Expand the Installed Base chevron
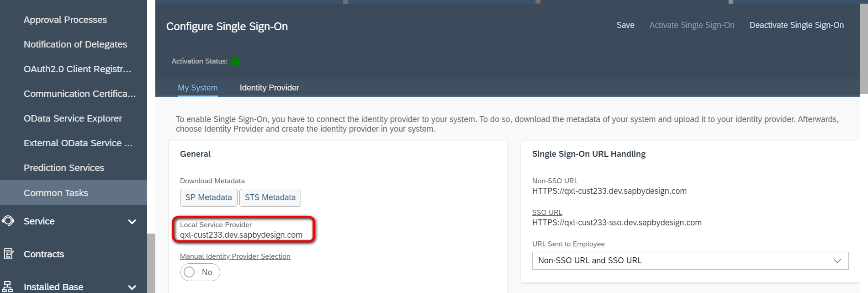Viewport: 868px width, 293px height. pyautogui.click(x=132, y=287)
